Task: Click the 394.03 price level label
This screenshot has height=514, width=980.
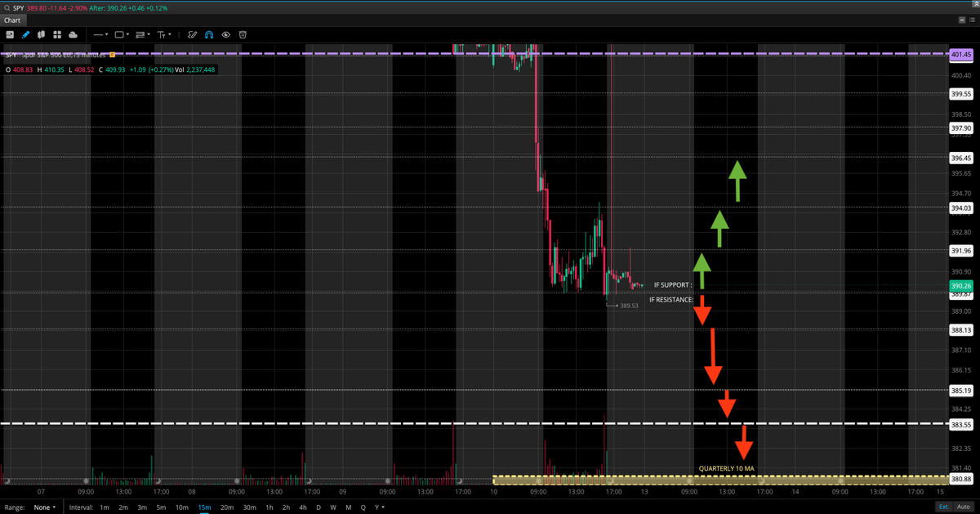Action: pos(961,208)
